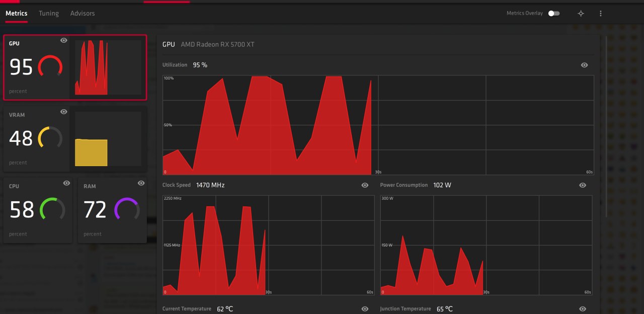Toggle visibility of the VRAM card
This screenshot has height=314, width=644.
pyautogui.click(x=64, y=112)
